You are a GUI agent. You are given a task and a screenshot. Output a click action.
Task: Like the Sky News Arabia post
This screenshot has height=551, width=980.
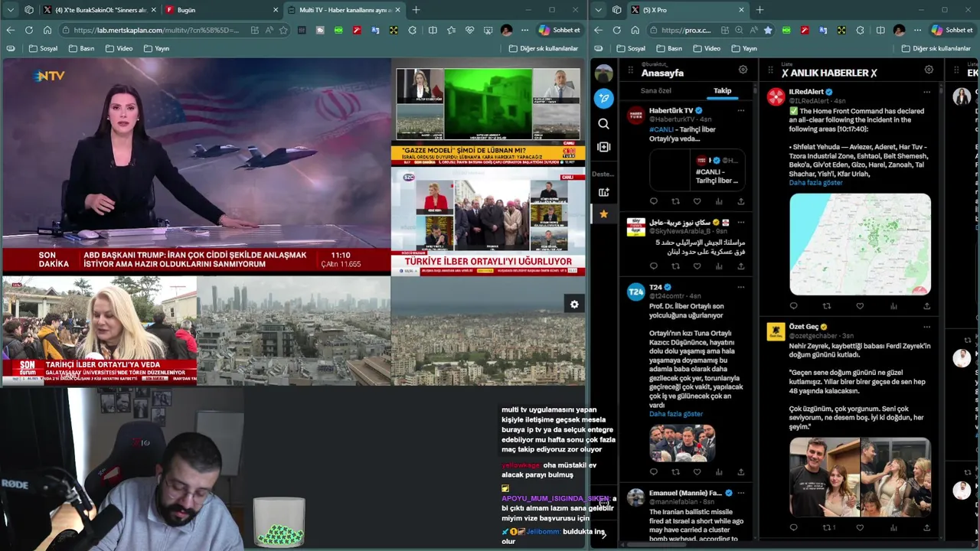coord(697,266)
